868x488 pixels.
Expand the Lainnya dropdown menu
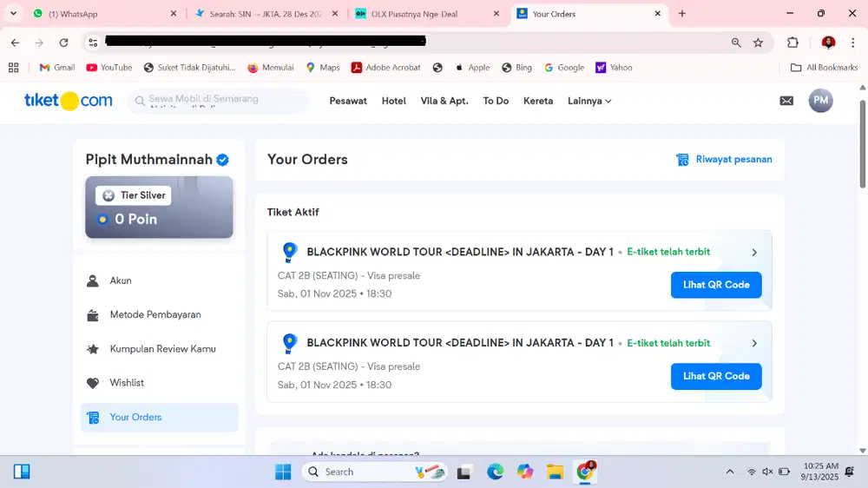589,102
